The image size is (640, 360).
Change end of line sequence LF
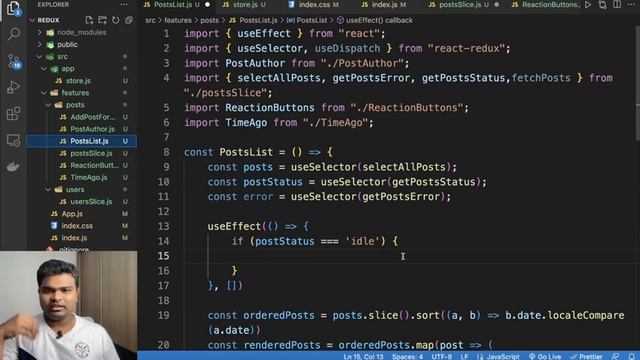[464, 356]
